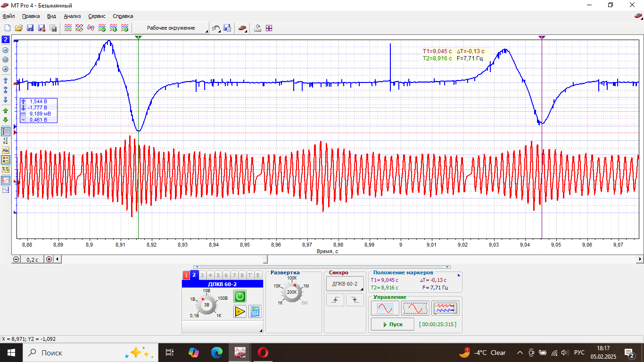Viewport: 644px width, 362px height.
Task: Click the green up arrow in sidebar
Action: coord(6,110)
